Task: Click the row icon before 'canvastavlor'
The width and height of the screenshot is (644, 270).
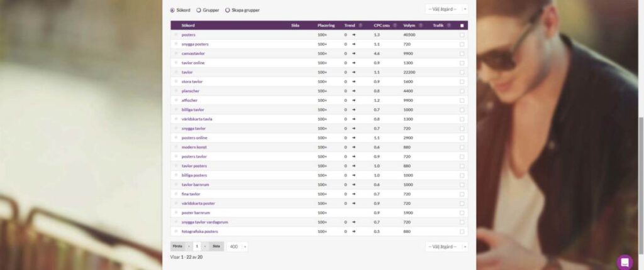Action: pos(176,53)
